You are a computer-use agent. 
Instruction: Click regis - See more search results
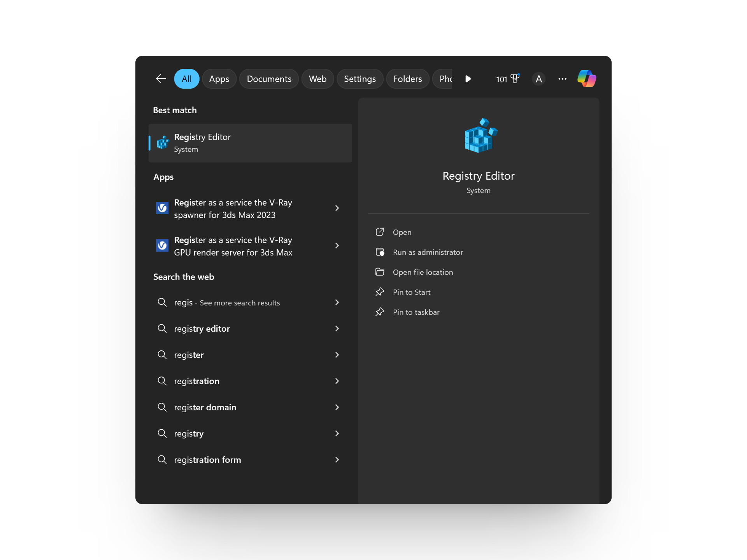click(x=227, y=303)
